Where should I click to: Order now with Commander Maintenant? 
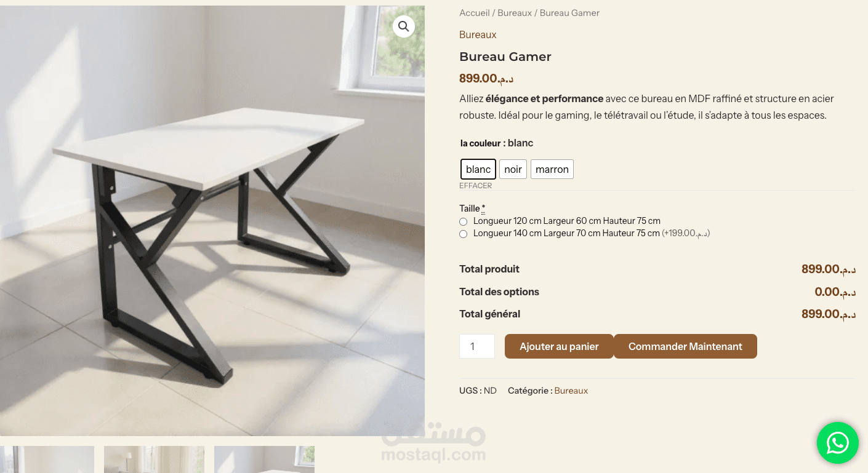click(x=685, y=346)
